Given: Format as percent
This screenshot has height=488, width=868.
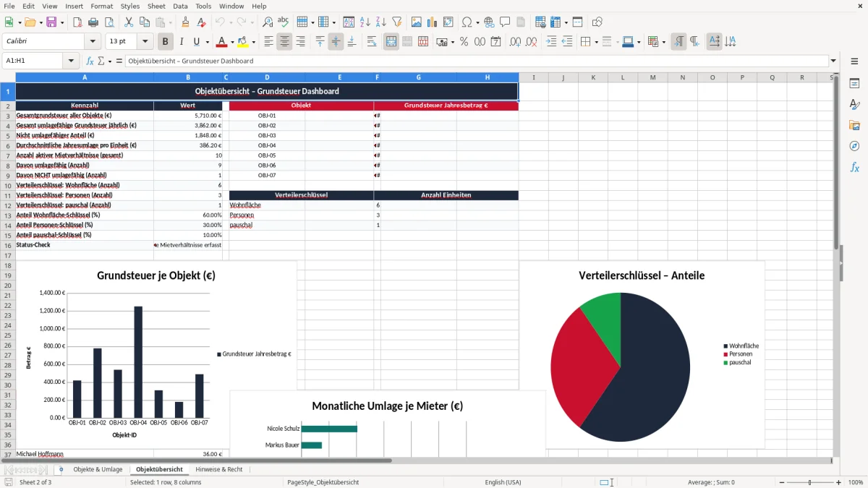Looking at the screenshot, I should (464, 42).
